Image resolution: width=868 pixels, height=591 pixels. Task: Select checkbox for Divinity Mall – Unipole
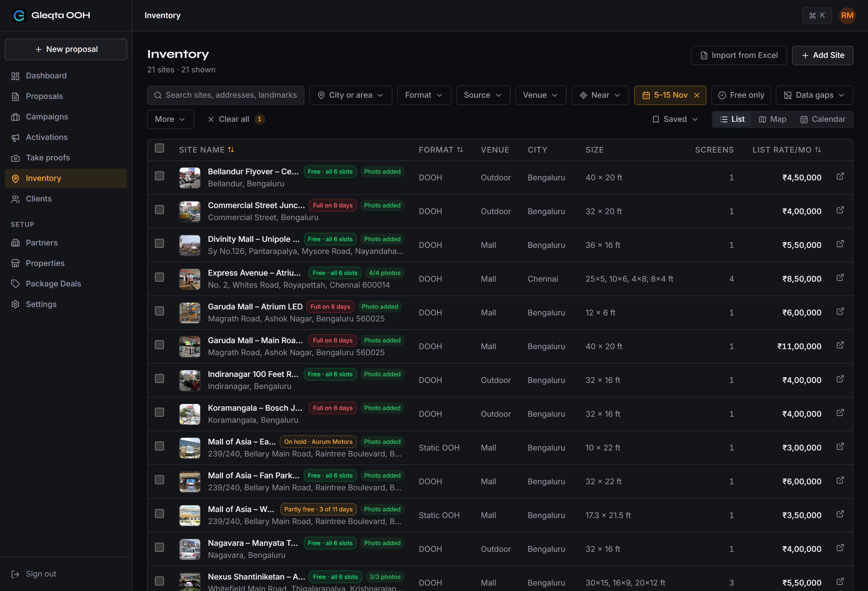point(159,244)
